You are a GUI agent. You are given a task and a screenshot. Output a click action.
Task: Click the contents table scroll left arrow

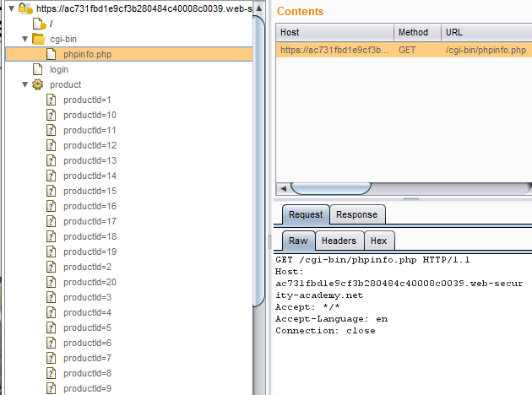(x=284, y=188)
